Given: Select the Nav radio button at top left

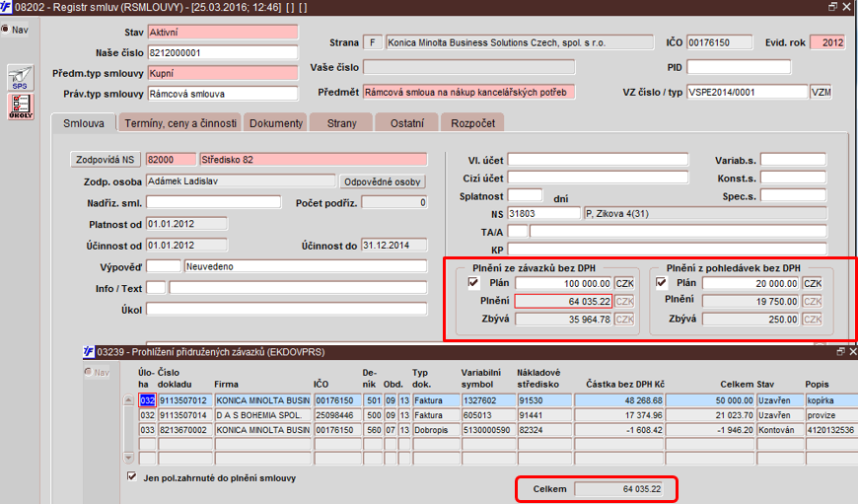Looking at the screenshot, I should coord(5,30).
